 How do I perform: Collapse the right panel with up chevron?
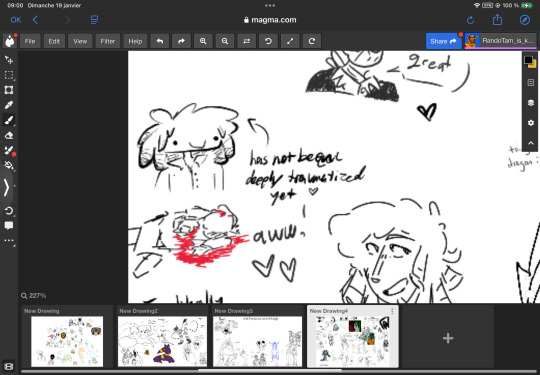(x=531, y=143)
